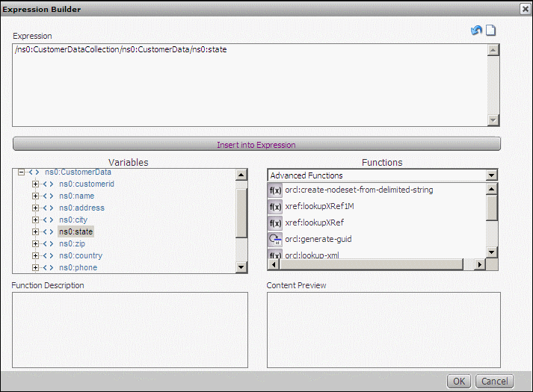533x392 pixels.
Task: Click the element icon next to ns0:customerid
Action: point(48,184)
